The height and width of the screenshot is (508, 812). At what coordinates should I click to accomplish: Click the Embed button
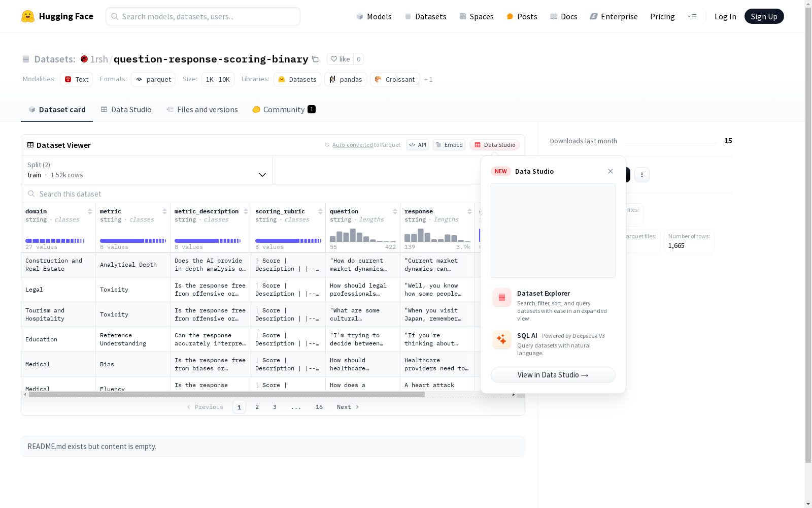point(449,145)
